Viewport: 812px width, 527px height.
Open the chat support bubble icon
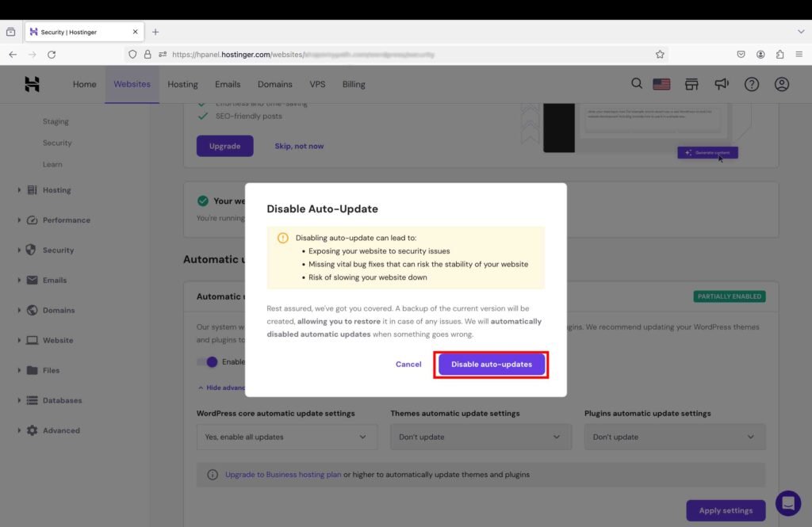click(788, 502)
